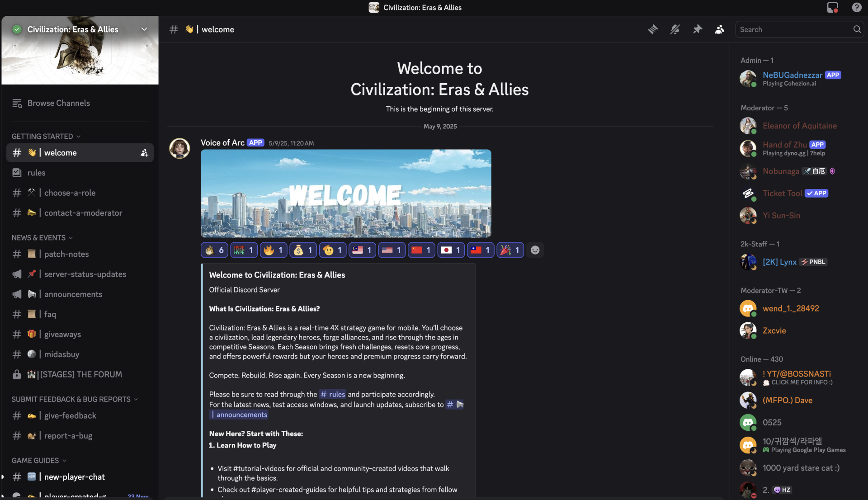Click Voice of Arc avatar
This screenshot has width=868, height=500.
pyautogui.click(x=179, y=148)
